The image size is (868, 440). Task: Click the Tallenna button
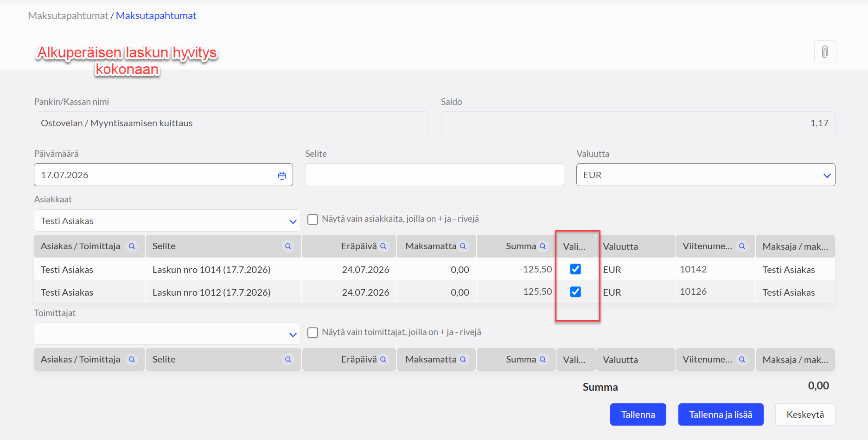point(638,414)
